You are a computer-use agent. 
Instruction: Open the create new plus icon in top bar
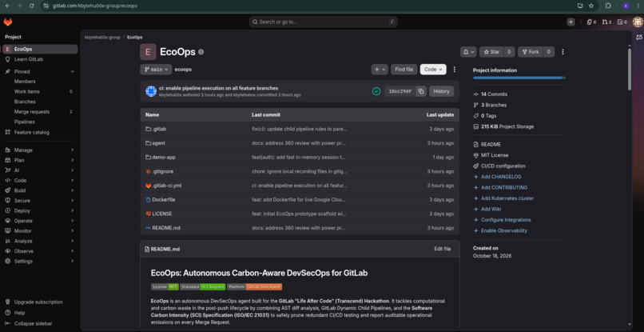click(571, 22)
